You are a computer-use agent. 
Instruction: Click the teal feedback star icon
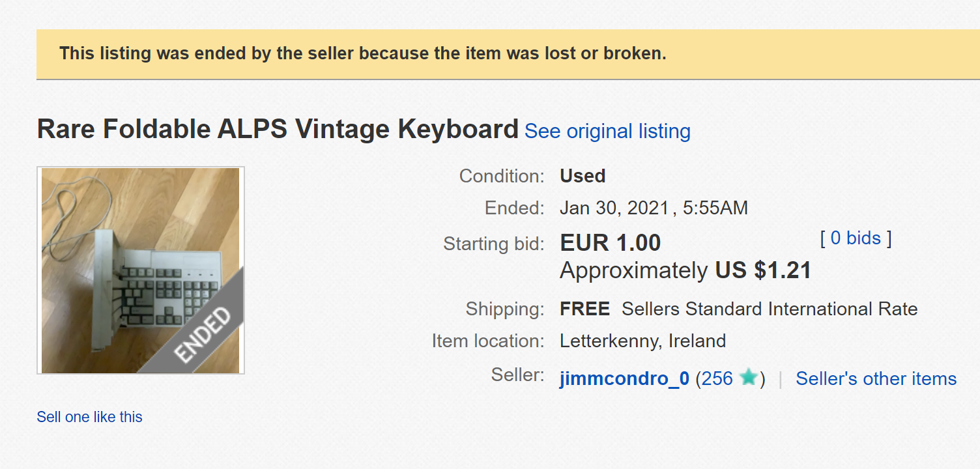tap(749, 378)
